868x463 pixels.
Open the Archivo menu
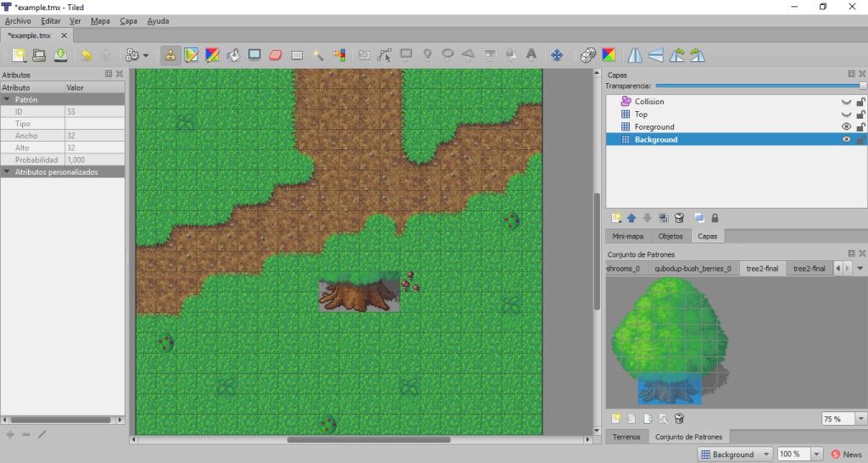point(18,21)
